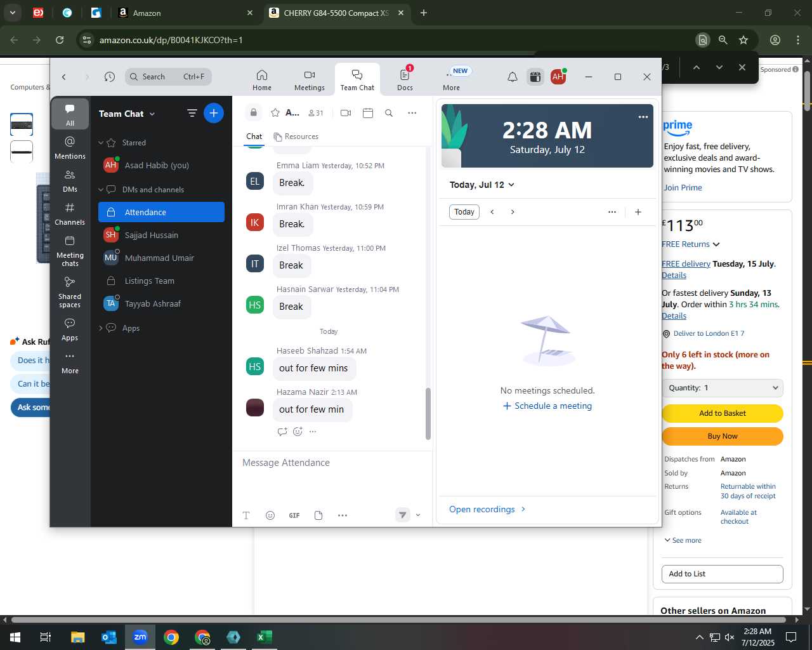Click the blue plus new chat button

click(x=214, y=114)
